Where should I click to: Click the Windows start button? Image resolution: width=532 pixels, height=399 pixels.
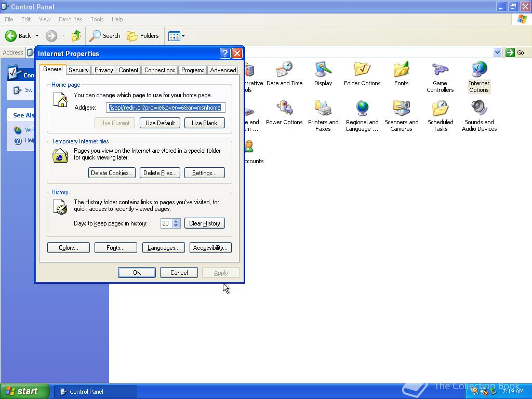25,391
